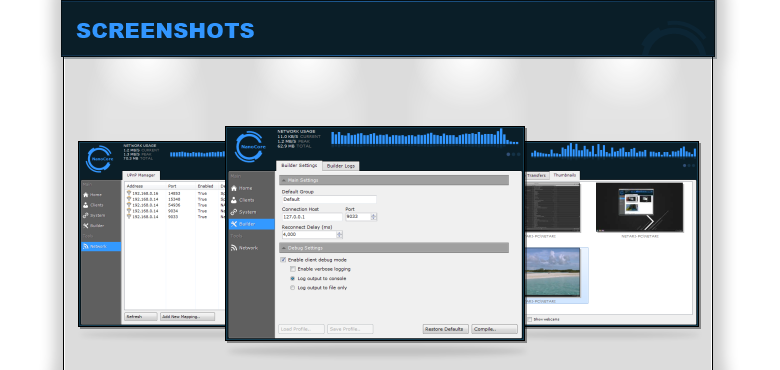Open Clients in Builder window sidebar
Image resolution: width=780 pixels, height=370 pixels.
click(x=243, y=200)
